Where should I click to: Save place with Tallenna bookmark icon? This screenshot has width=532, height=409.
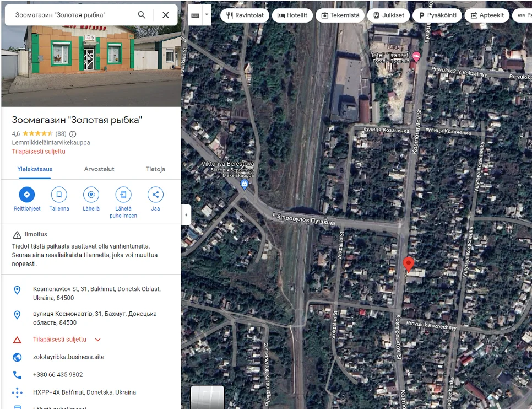(x=59, y=195)
